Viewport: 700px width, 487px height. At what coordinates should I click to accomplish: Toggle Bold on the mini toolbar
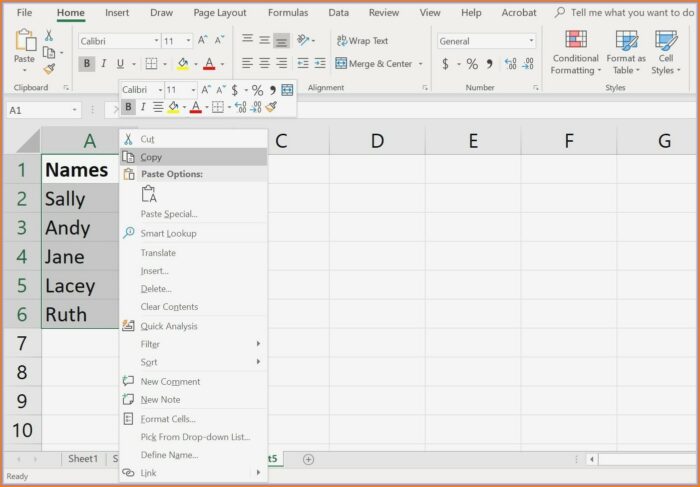[x=129, y=107]
